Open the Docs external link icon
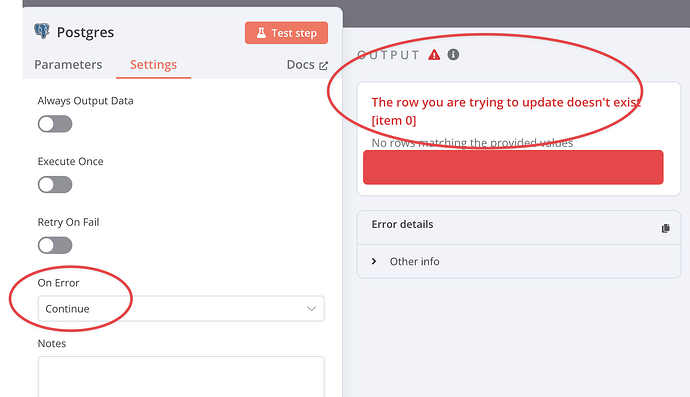Image resolution: width=690 pixels, height=397 pixels. (323, 66)
